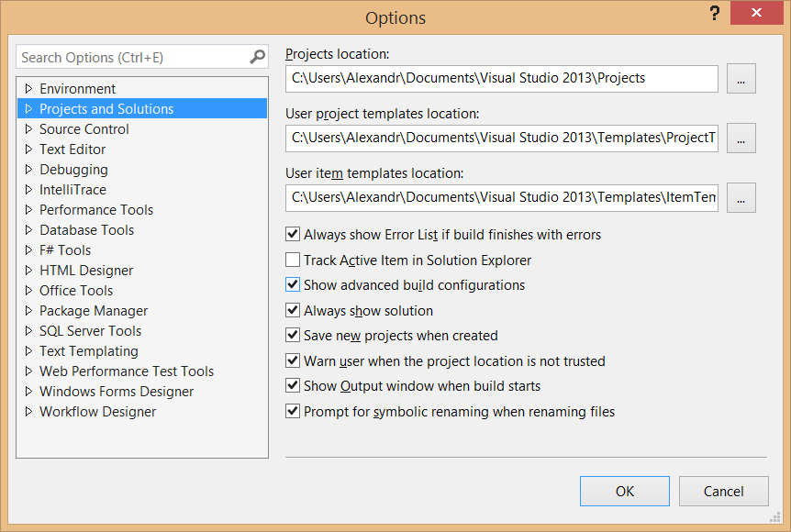Focus the Search Options field

[142, 57]
